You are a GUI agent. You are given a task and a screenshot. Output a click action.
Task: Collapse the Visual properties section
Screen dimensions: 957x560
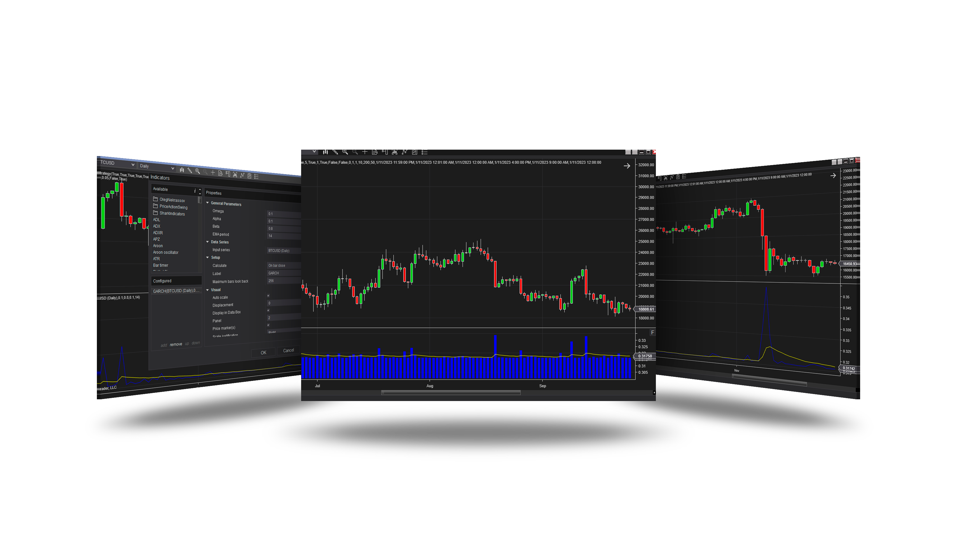(x=208, y=290)
